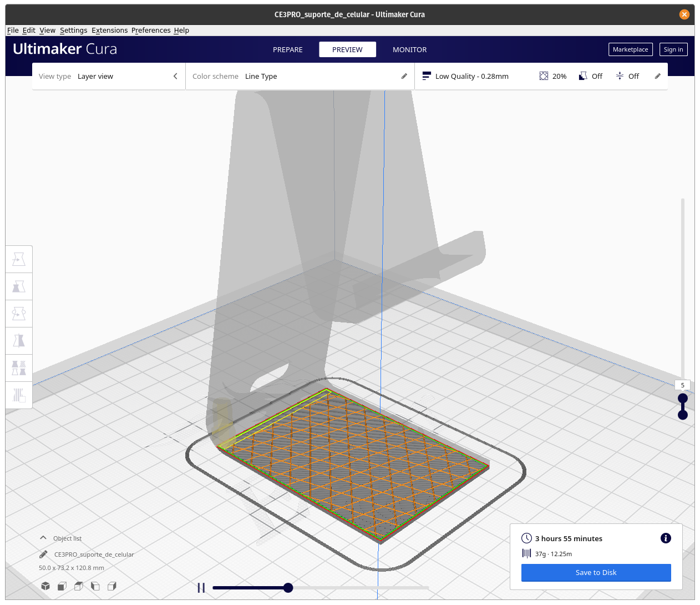Viewport: 700px width, 605px height.
Task: Click the upper layer slider handle
Action: tap(683, 398)
